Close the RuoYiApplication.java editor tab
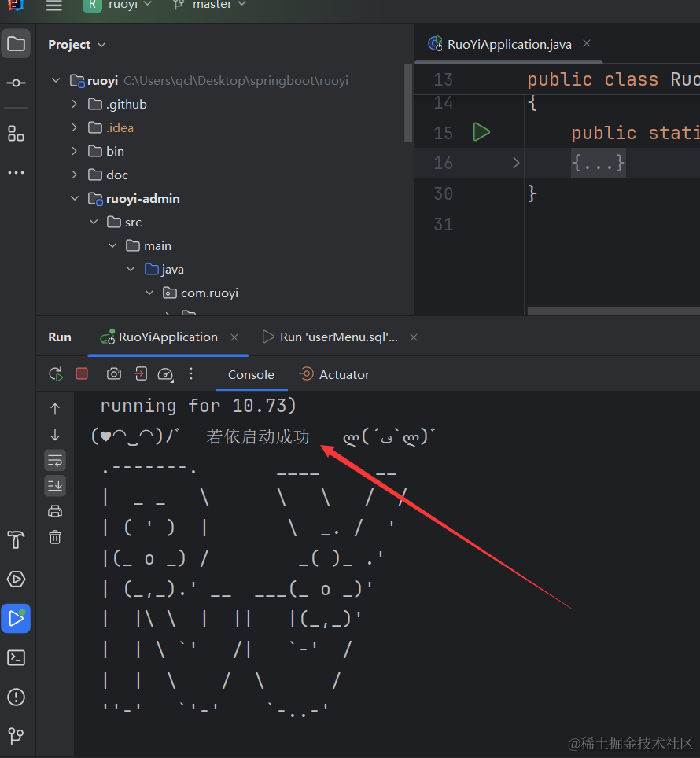The height and width of the screenshot is (758, 700). coord(587,44)
